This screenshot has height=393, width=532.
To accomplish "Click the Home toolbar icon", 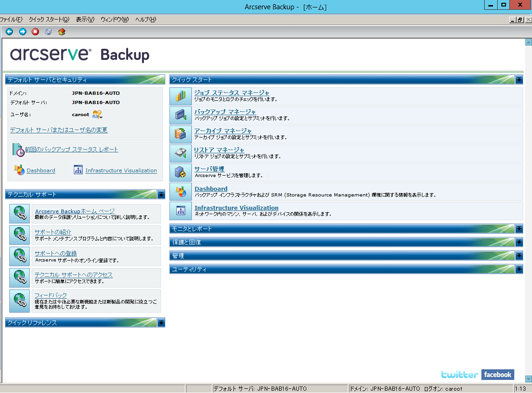I will (61, 32).
